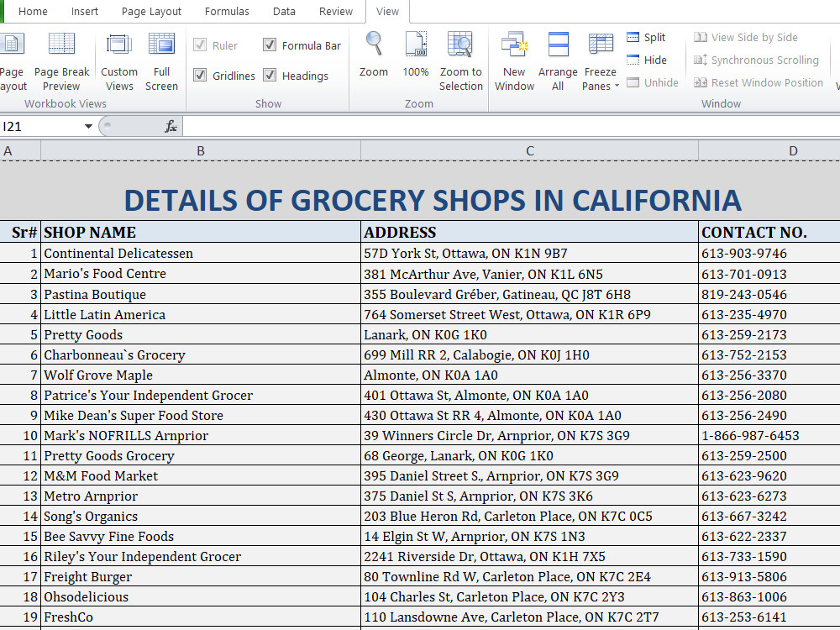
Task: Select the SHOP NAME header cell
Action: point(201,232)
